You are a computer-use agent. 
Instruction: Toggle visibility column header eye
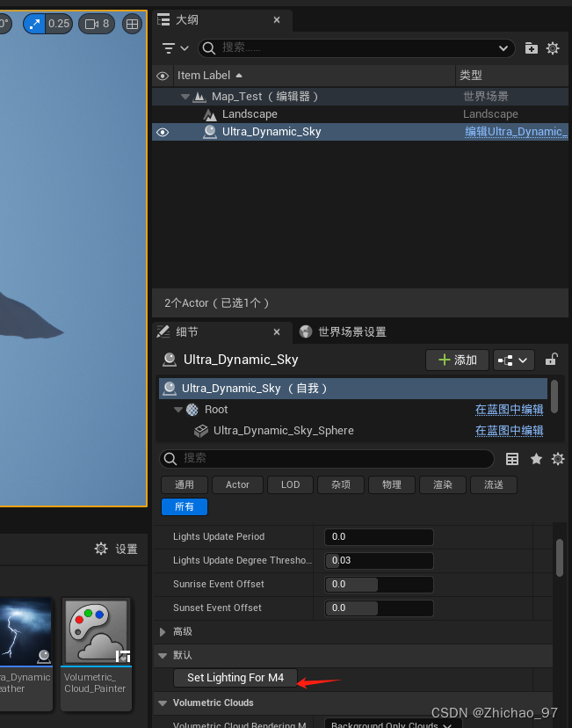click(x=163, y=76)
